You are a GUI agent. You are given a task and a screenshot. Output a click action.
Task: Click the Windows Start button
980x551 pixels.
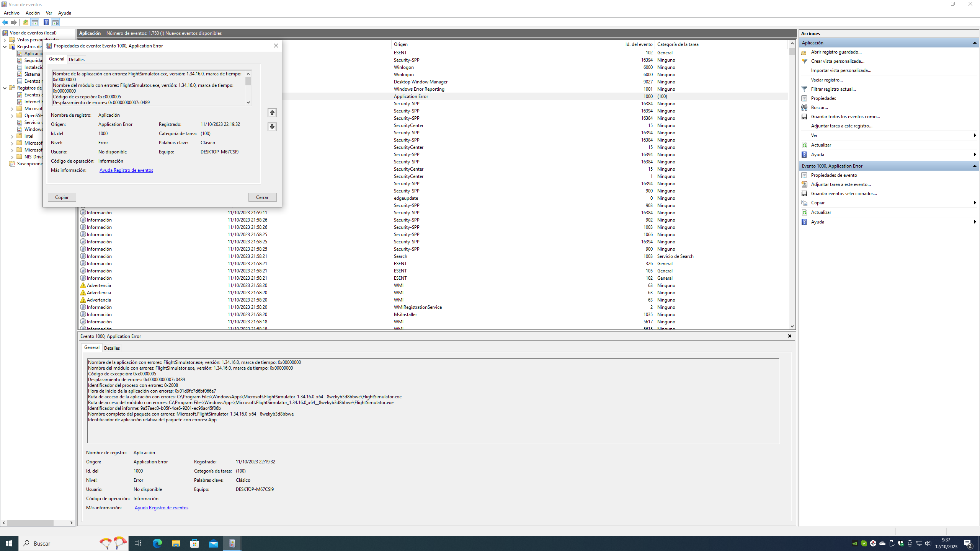pyautogui.click(x=9, y=543)
